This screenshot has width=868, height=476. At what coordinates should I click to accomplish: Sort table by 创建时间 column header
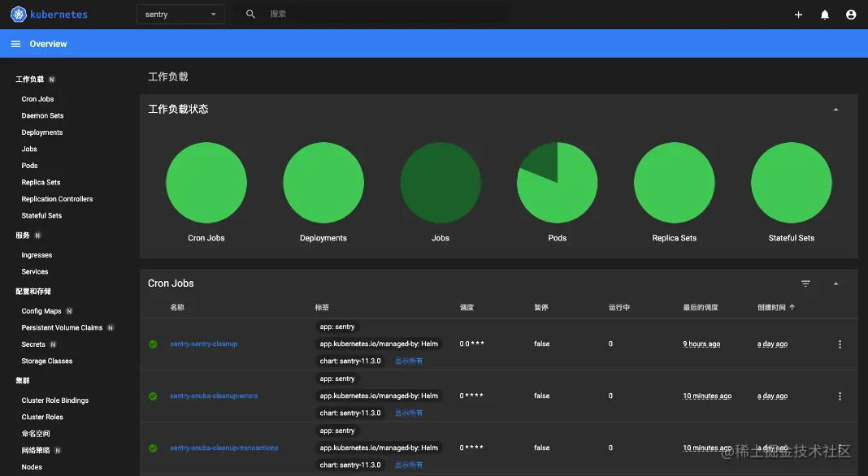pyautogui.click(x=771, y=307)
